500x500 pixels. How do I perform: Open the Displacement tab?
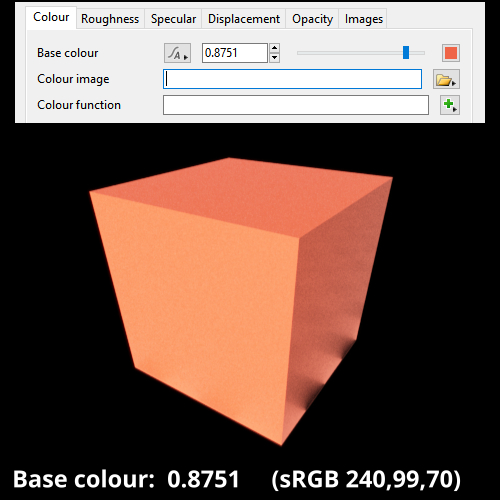coord(244,19)
